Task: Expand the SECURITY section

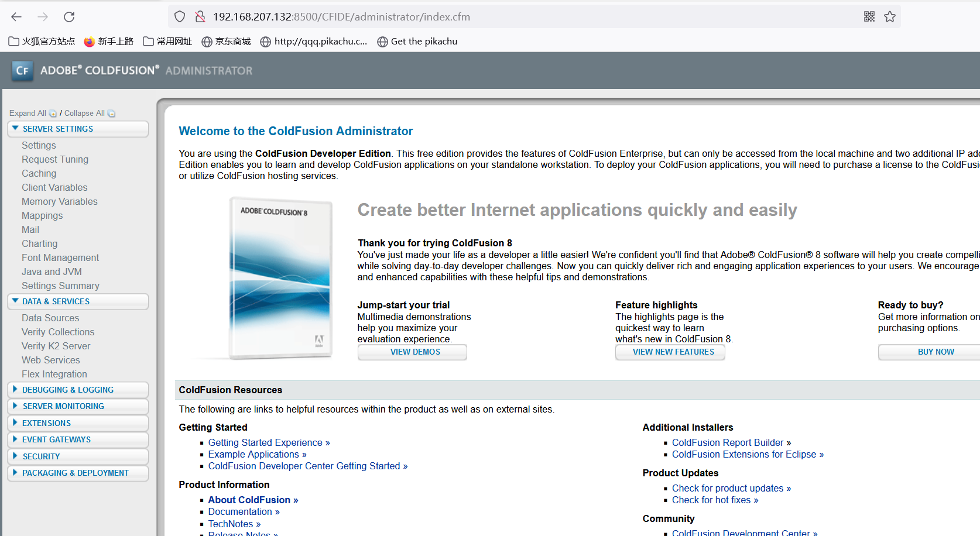Action: (x=78, y=456)
